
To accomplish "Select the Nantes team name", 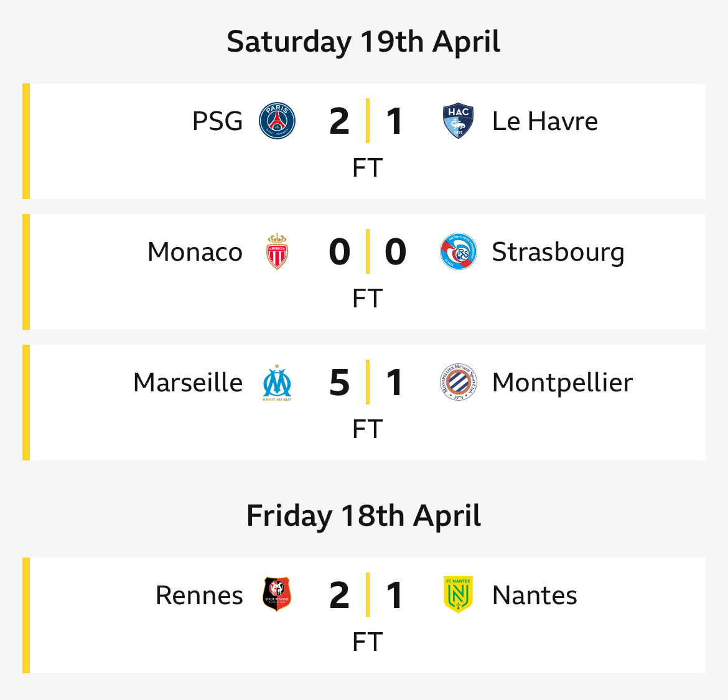I will click(534, 595).
